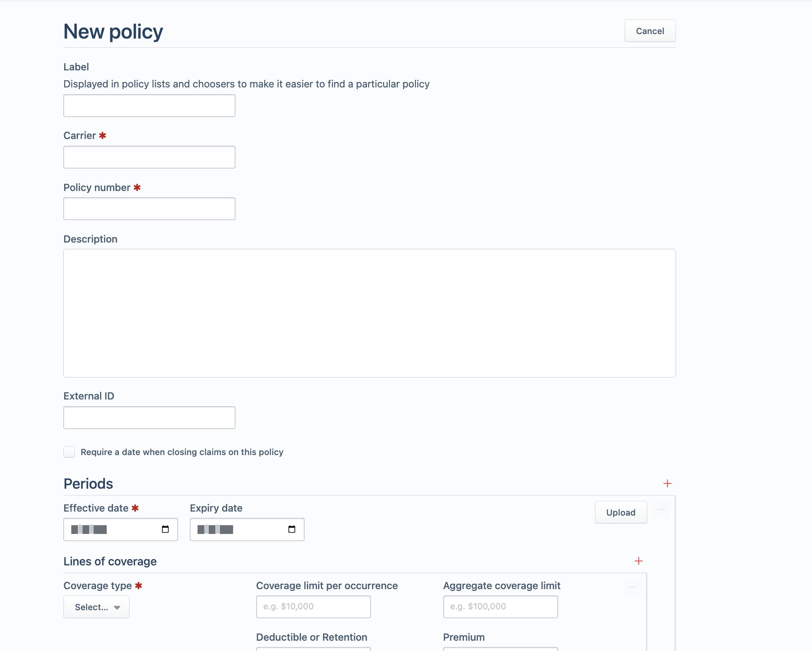
Task: Add a line of coverage with plus icon
Action: pyautogui.click(x=639, y=561)
